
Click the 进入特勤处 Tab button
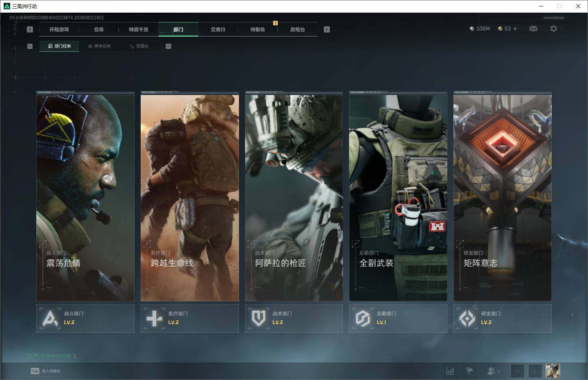click(46, 371)
